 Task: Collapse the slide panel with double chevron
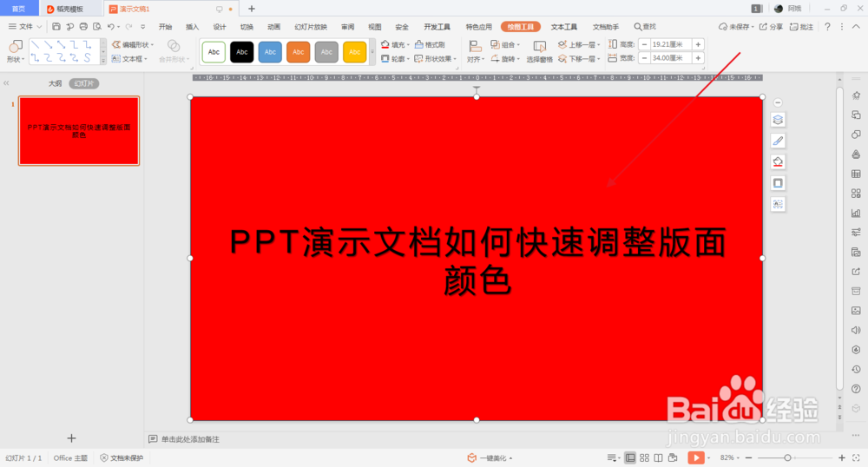point(7,83)
